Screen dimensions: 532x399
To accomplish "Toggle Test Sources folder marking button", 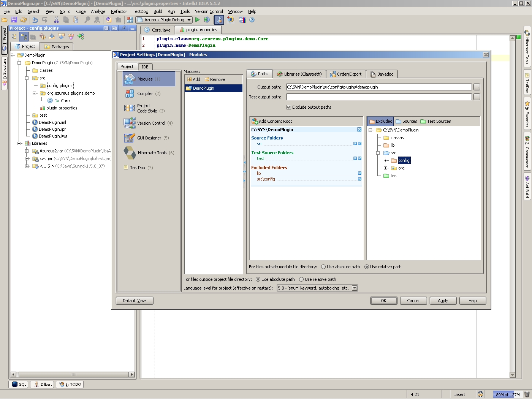I will 435,121.
